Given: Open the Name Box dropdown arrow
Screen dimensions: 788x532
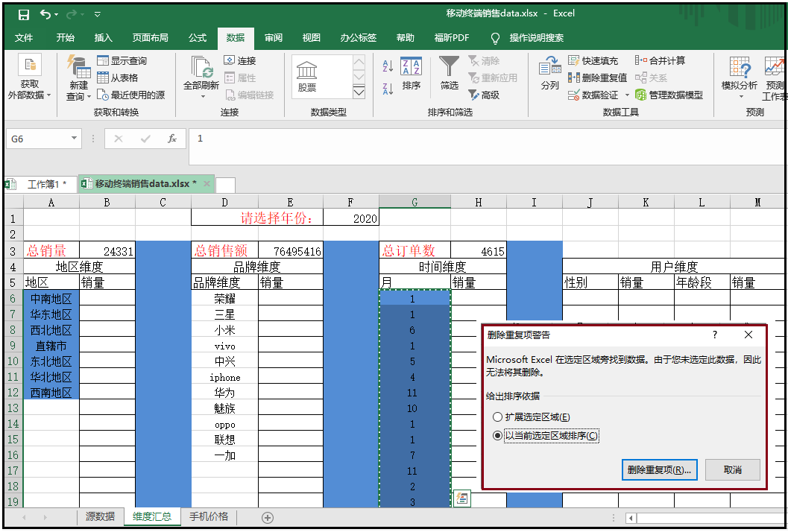Looking at the screenshot, I should point(74,139).
